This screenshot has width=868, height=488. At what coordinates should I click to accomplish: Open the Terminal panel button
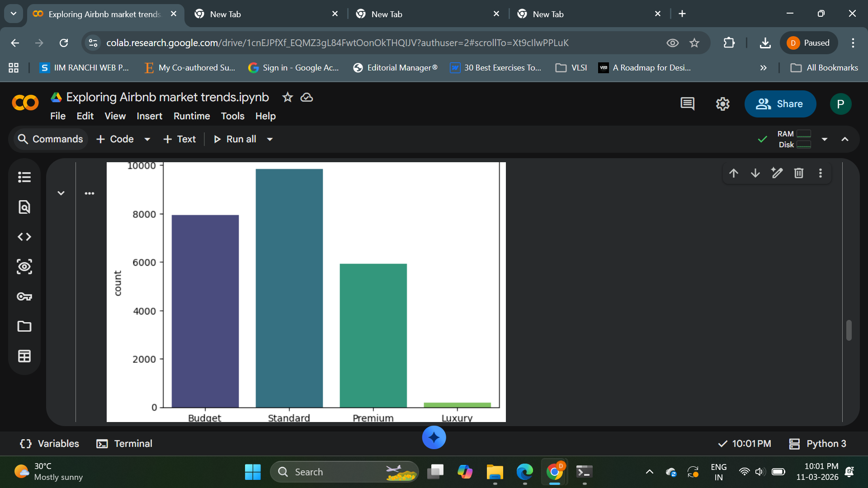[x=124, y=444]
